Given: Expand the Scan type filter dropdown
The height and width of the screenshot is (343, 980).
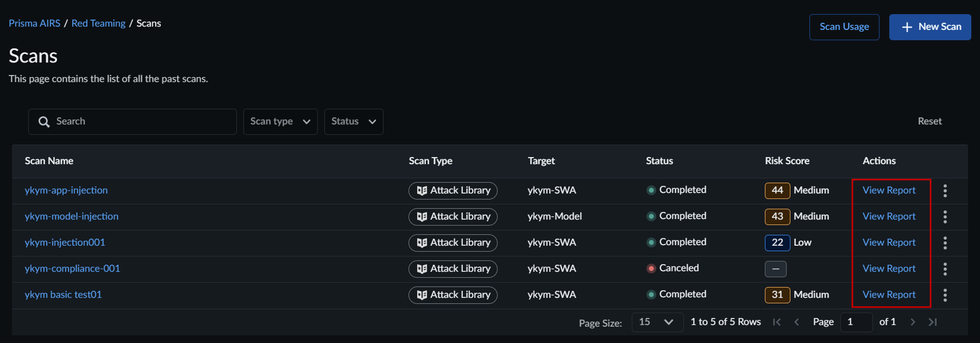Looking at the screenshot, I should tap(280, 122).
